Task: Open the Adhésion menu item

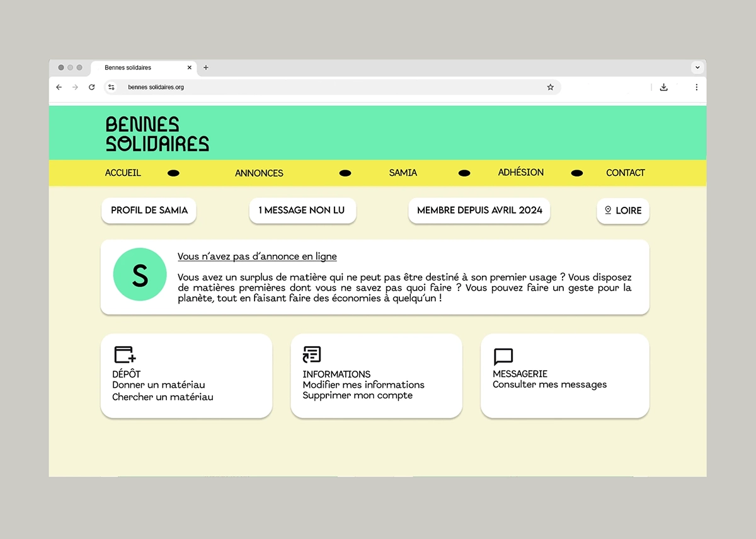Action: click(x=521, y=172)
